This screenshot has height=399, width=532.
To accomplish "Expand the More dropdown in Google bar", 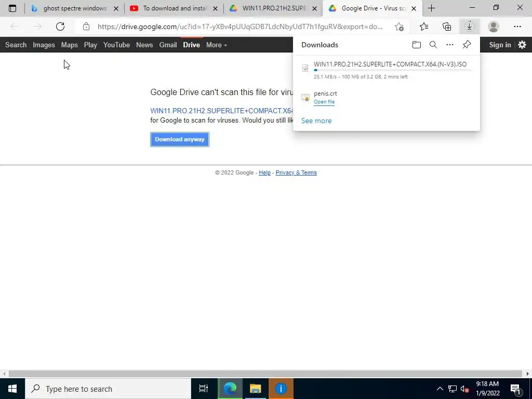I will (x=217, y=45).
